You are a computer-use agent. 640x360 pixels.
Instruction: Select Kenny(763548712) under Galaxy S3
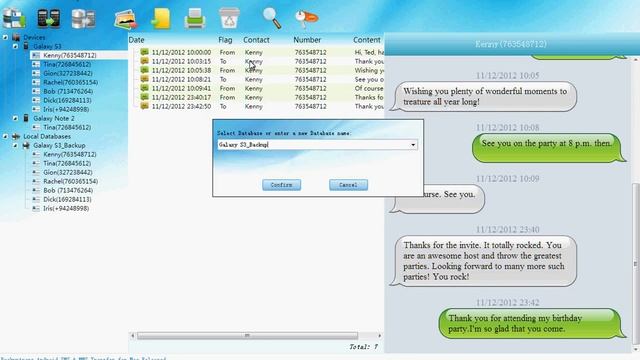70,55
